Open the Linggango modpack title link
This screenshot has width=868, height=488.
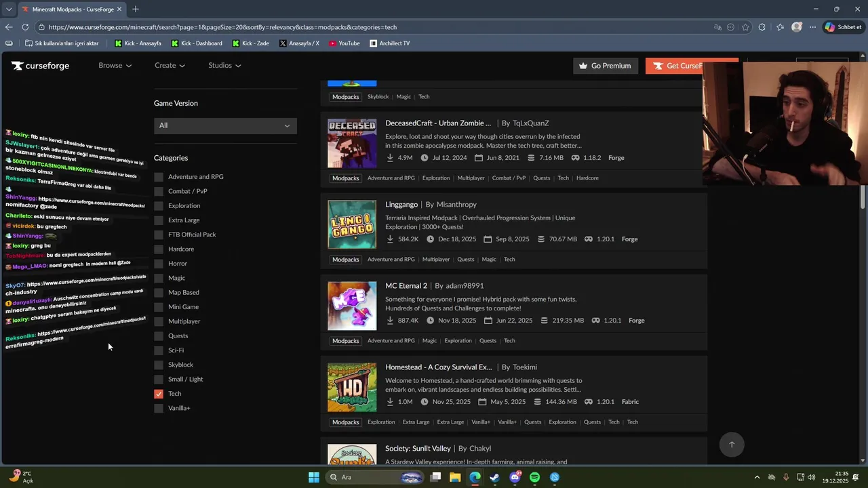pyautogui.click(x=401, y=205)
